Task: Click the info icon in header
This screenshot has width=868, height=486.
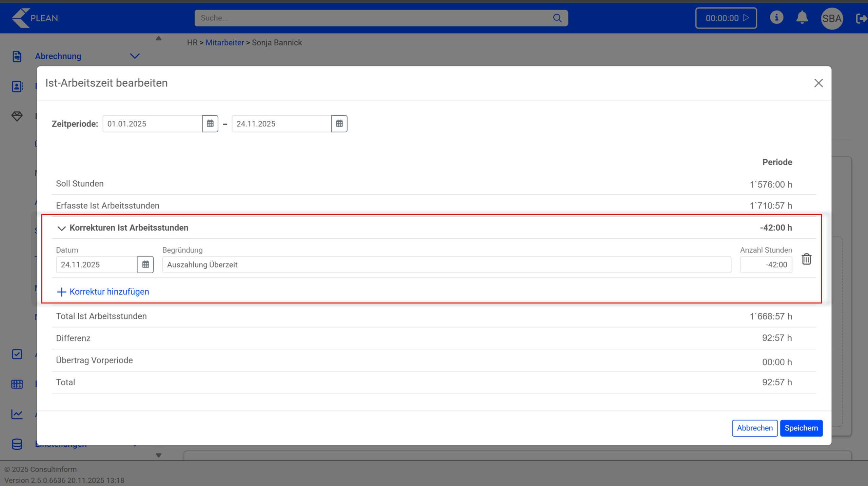Action: click(776, 18)
